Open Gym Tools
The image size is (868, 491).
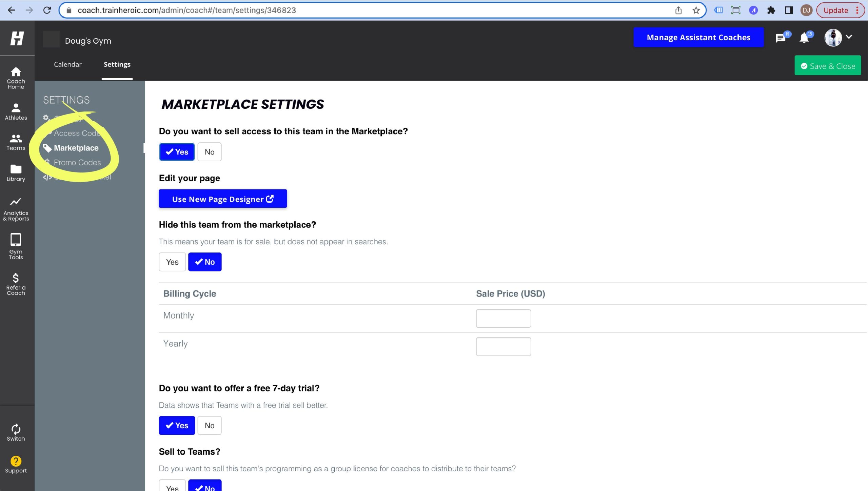coord(16,246)
